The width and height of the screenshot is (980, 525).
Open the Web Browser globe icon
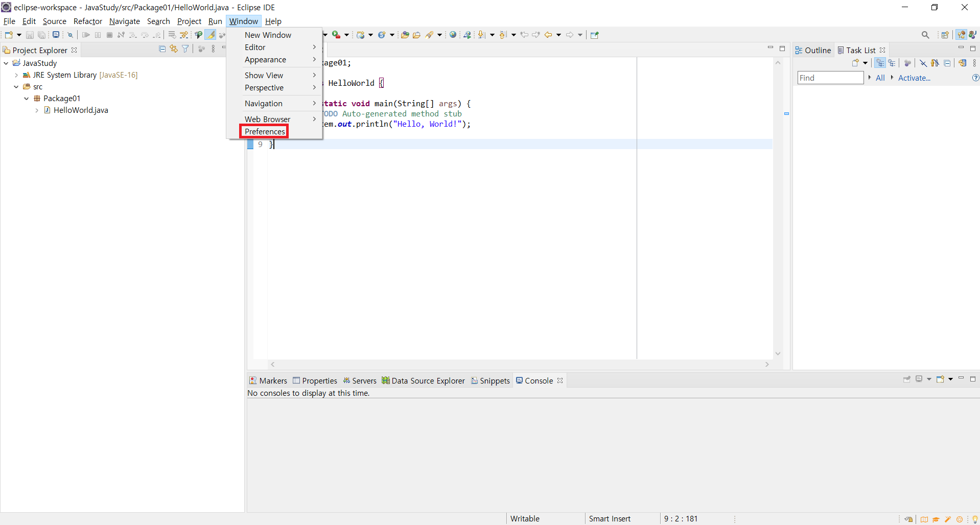(x=453, y=35)
